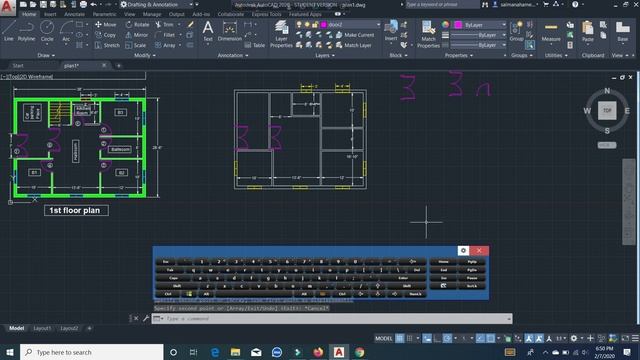Click the Plot printer icon in quick access toolbar

coord(83,4)
